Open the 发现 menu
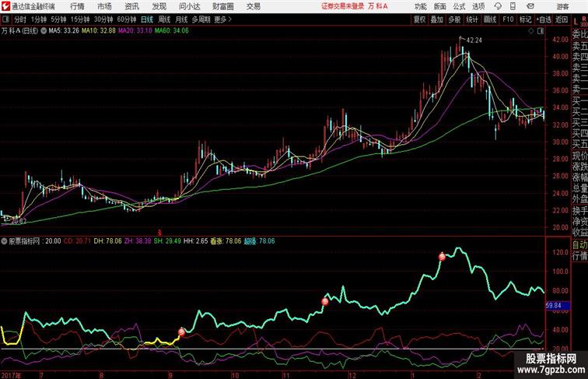This screenshot has width=588, height=379. (x=159, y=6)
